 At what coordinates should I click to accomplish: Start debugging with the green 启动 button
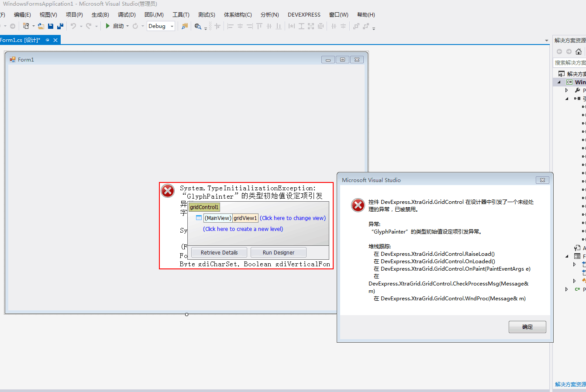click(x=115, y=26)
